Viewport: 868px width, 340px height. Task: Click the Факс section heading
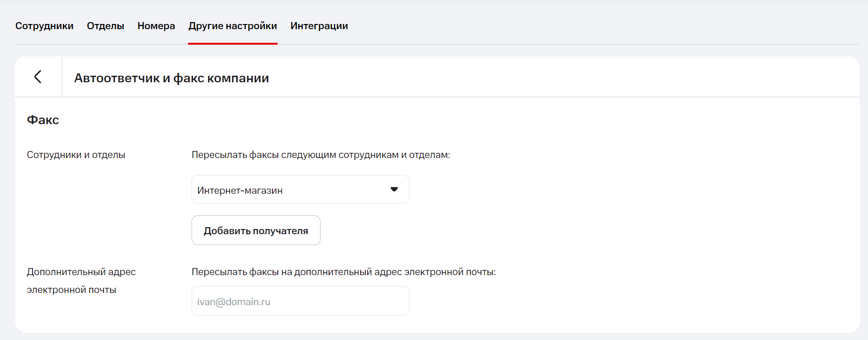point(43,120)
